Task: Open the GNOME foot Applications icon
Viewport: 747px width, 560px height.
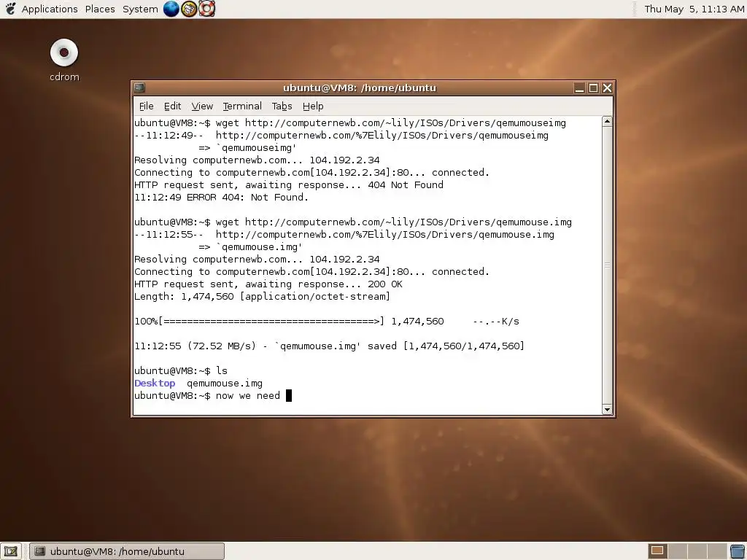Action: 10,9
